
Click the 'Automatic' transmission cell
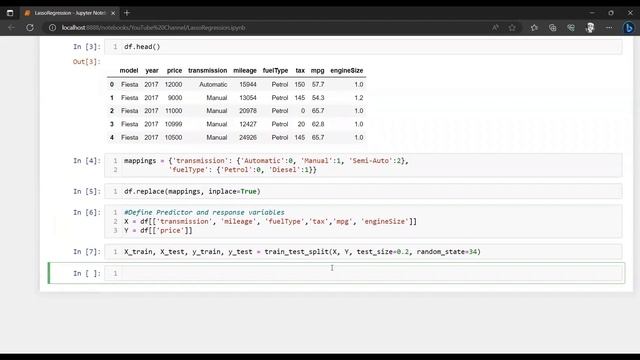point(213,84)
